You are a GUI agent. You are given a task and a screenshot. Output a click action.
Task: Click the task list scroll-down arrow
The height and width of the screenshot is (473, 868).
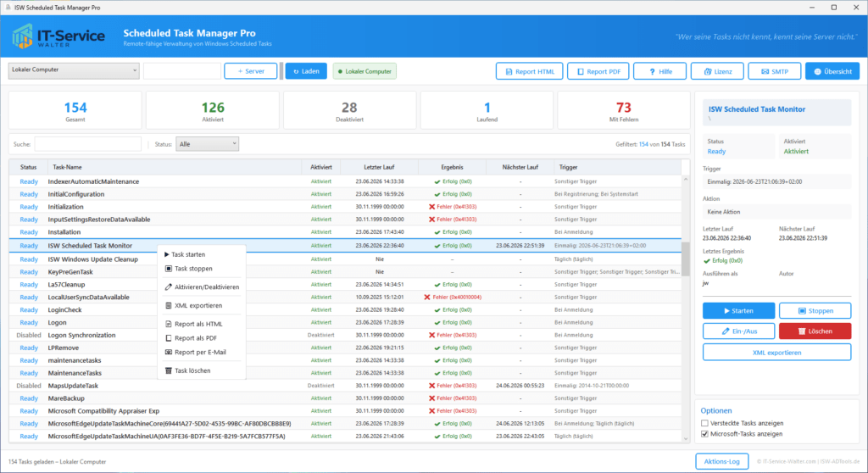point(686,438)
